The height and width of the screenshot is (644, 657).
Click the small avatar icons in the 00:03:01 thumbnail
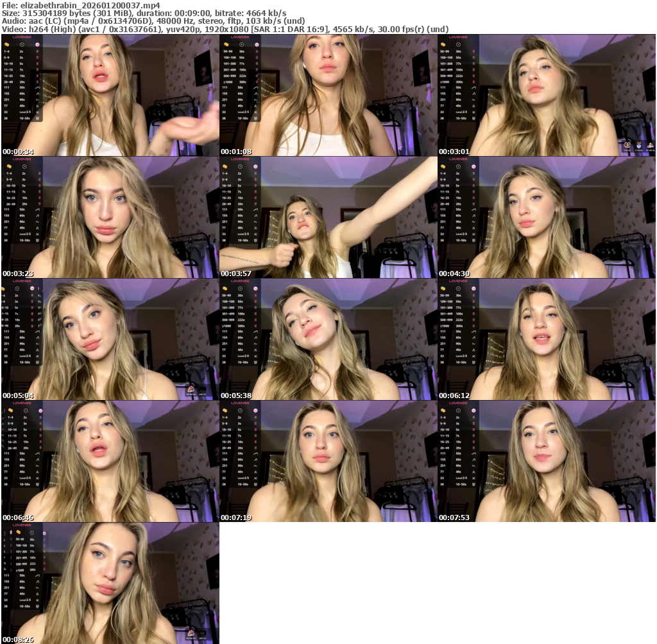pyautogui.click(x=638, y=145)
